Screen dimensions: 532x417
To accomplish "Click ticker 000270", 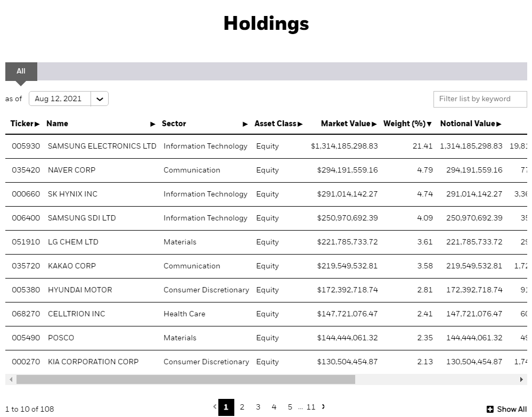I will pyautogui.click(x=26, y=362).
